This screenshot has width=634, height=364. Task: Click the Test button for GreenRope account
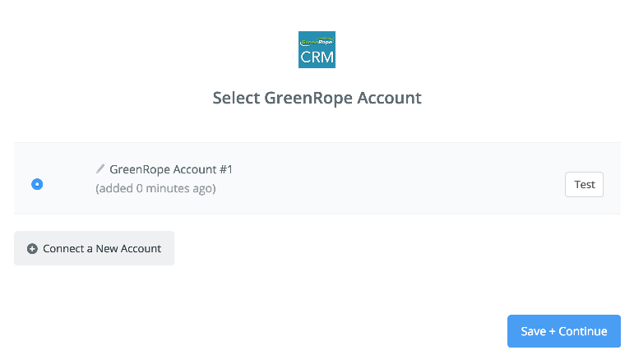click(x=584, y=185)
